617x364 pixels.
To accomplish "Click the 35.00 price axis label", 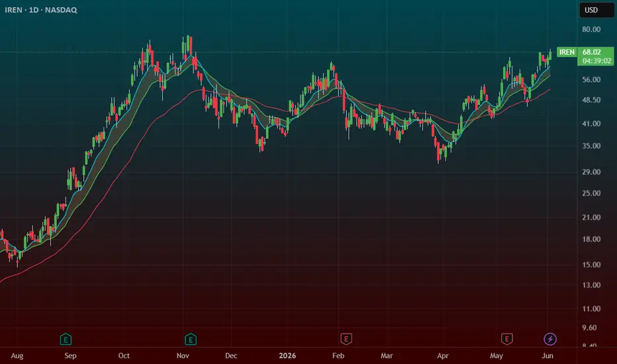I will [x=591, y=146].
